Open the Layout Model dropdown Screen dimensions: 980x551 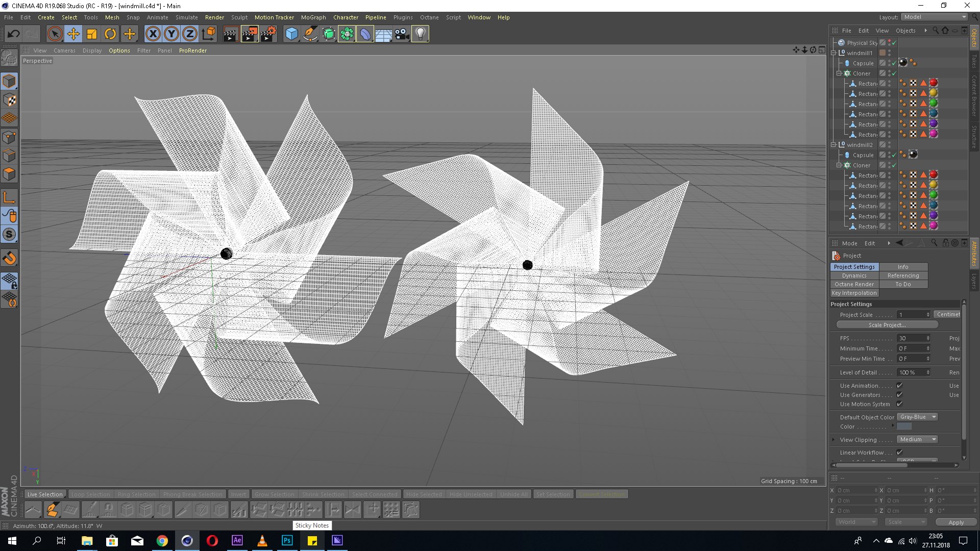pyautogui.click(x=934, y=17)
